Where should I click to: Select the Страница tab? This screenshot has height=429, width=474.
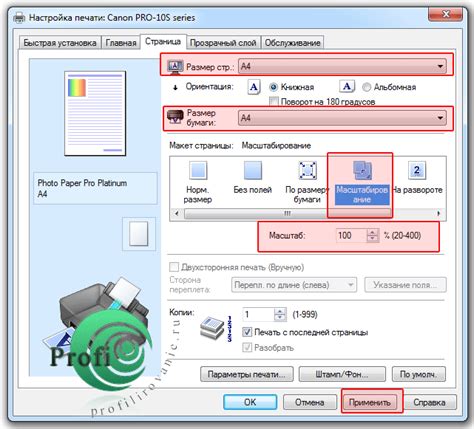coord(163,42)
